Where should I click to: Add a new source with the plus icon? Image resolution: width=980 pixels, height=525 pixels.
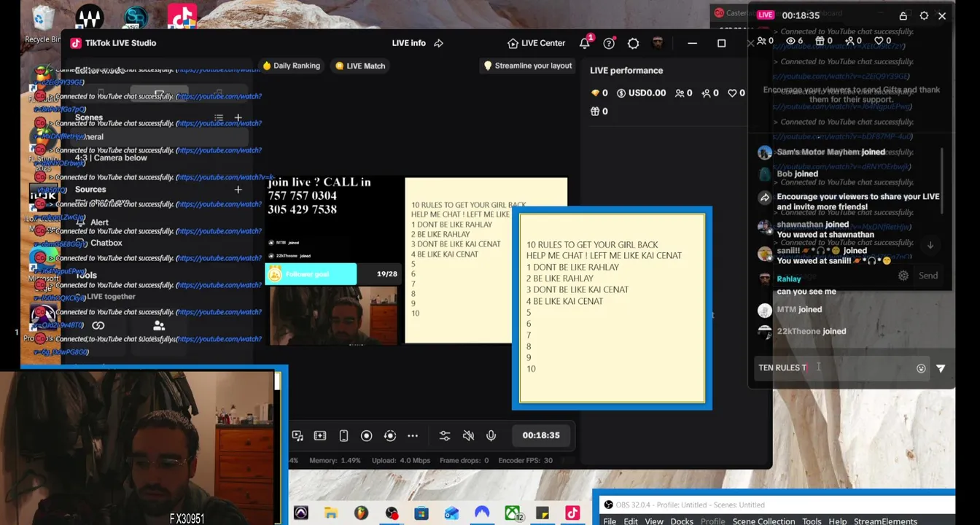(238, 190)
